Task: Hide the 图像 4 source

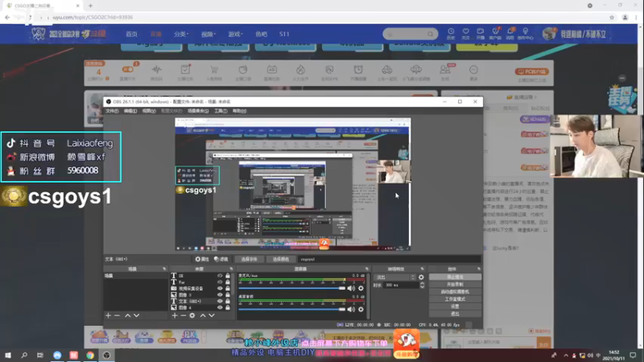Action: tap(220, 307)
